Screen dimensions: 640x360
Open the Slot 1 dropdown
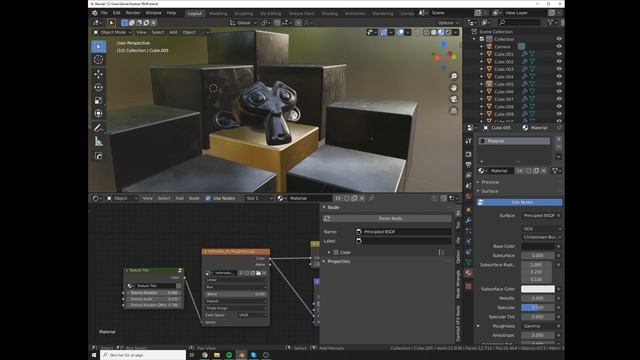259,198
